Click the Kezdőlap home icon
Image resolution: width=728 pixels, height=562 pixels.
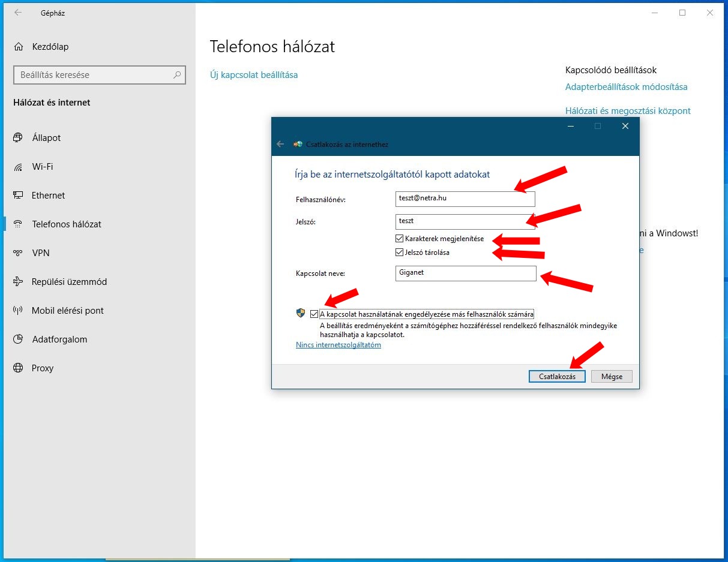pyautogui.click(x=19, y=47)
